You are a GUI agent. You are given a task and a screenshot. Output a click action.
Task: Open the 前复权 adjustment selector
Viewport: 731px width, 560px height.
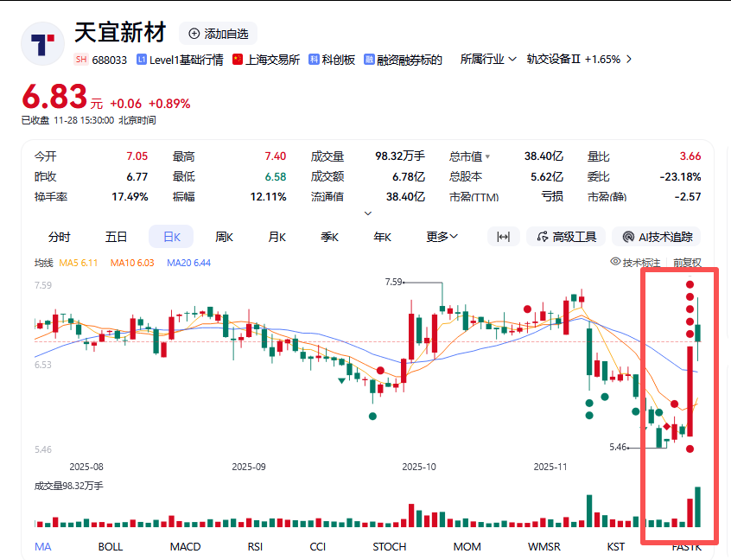pyautogui.click(x=687, y=263)
